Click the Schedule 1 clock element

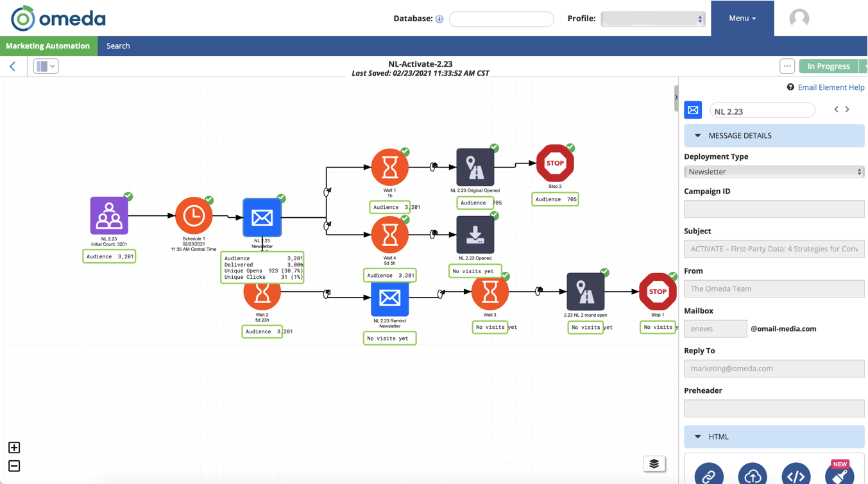coord(194,216)
